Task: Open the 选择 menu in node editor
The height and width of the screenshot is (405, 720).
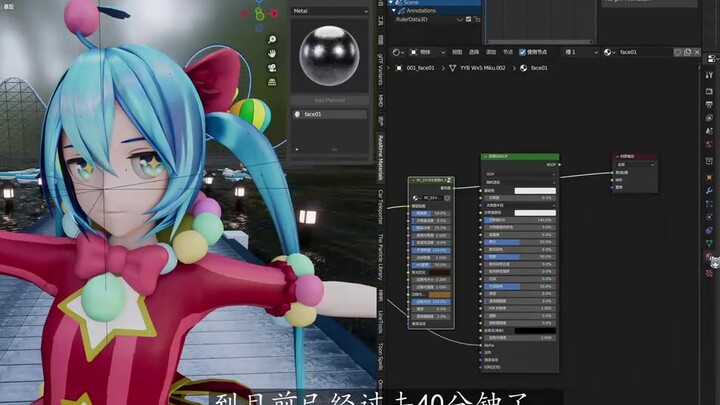Action: pos(474,52)
